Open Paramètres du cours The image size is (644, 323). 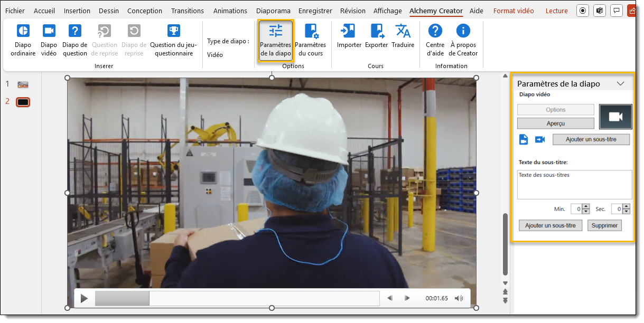click(x=310, y=40)
